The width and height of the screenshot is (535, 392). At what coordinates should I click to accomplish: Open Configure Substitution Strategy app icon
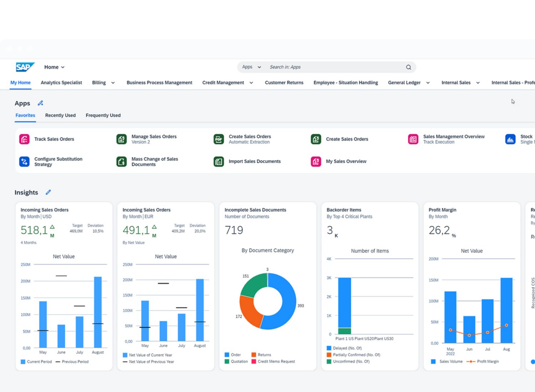tap(24, 162)
